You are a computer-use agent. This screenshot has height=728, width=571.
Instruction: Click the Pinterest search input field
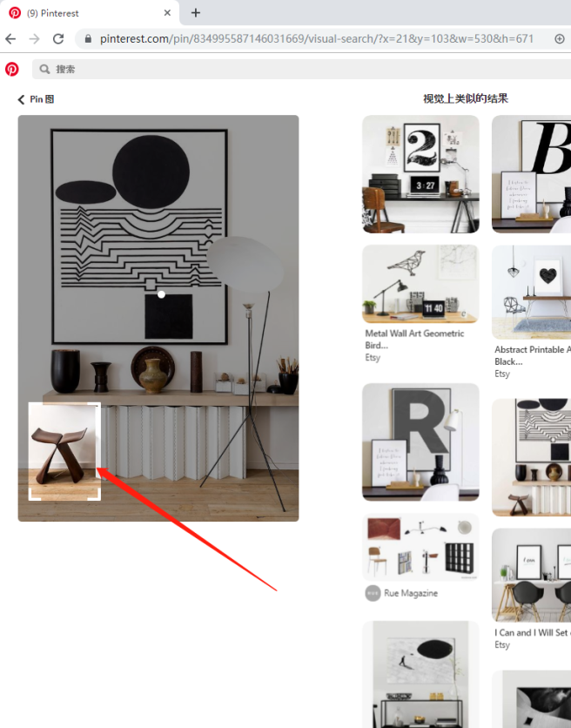301,69
